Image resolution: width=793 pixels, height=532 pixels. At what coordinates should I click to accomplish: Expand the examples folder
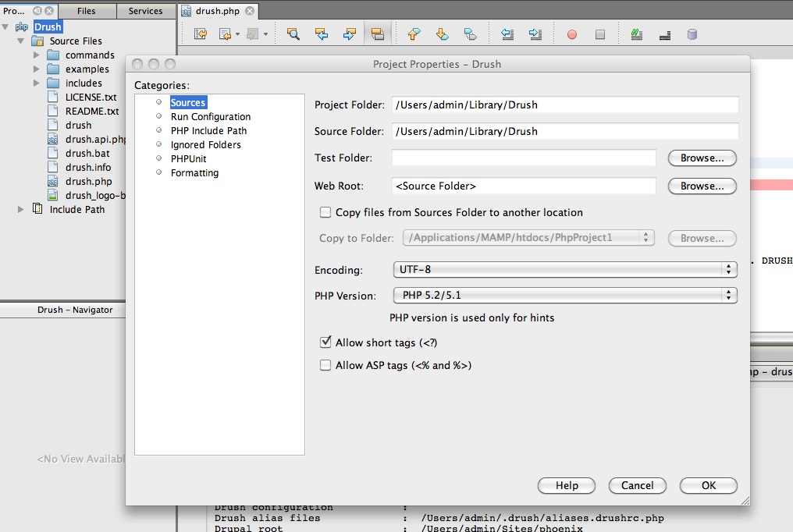click(x=37, y=69)
